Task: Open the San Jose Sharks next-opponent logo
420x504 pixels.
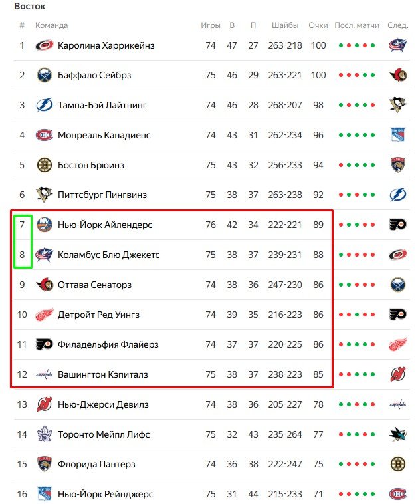Action: 397,434
